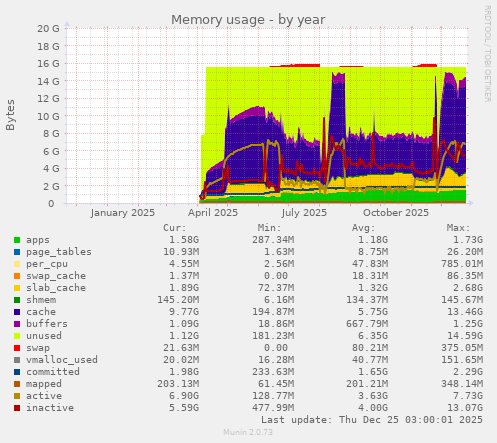Click the buffers purple legend swatch
Screen dimensions: 497x443
click(x=17, y=324)
